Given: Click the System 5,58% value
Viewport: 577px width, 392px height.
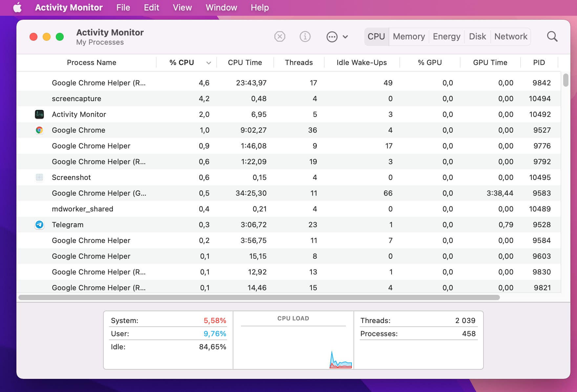Looking at the screenshot, I should click(x=215, y=320).
